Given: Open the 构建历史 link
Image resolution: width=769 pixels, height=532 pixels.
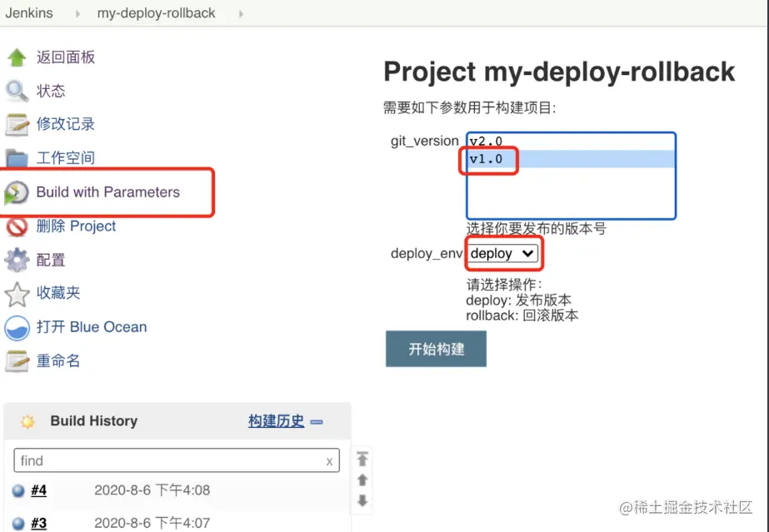Looking at the screenshot, I should pos(276,420).
